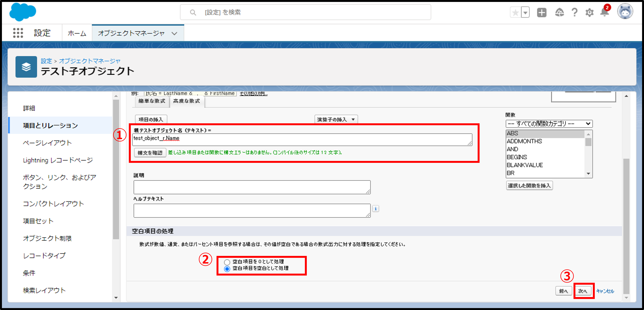Click the help question mark icon

point(574,12)
